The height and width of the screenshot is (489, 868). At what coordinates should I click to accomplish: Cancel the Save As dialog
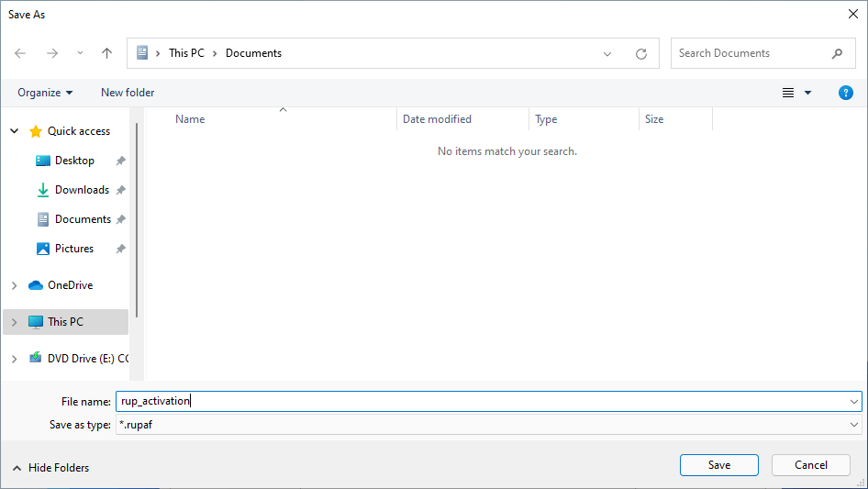(x=810, y=465)
